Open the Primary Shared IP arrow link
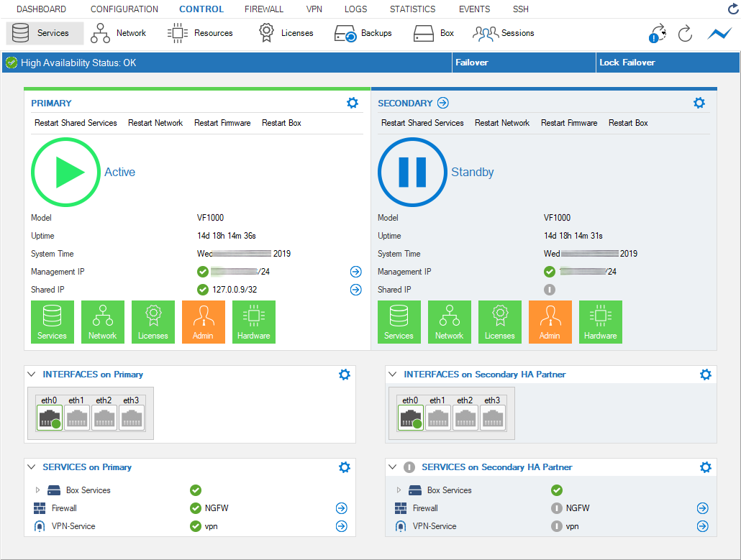This screenshot has height=560, width=741. (x=355, y=290)
